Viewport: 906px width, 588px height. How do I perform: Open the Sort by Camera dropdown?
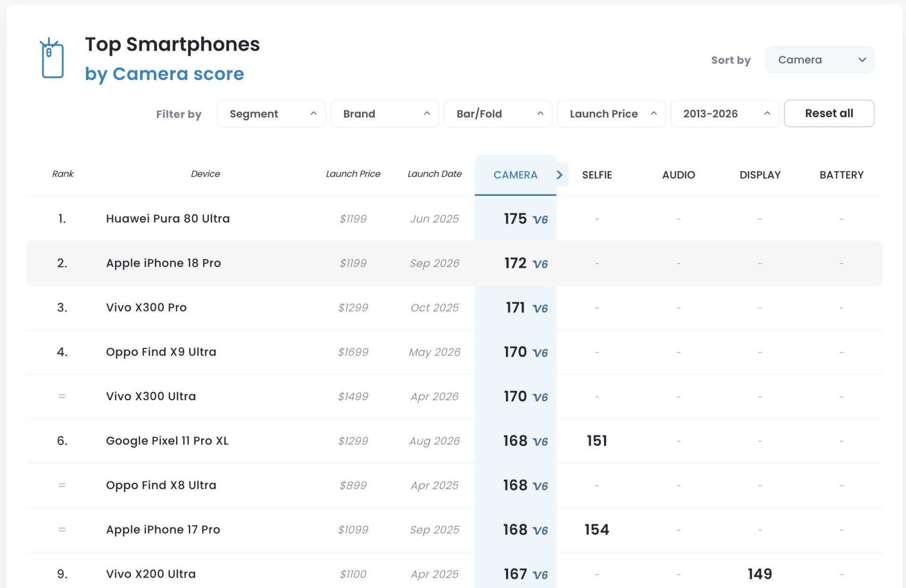[820, 60]
